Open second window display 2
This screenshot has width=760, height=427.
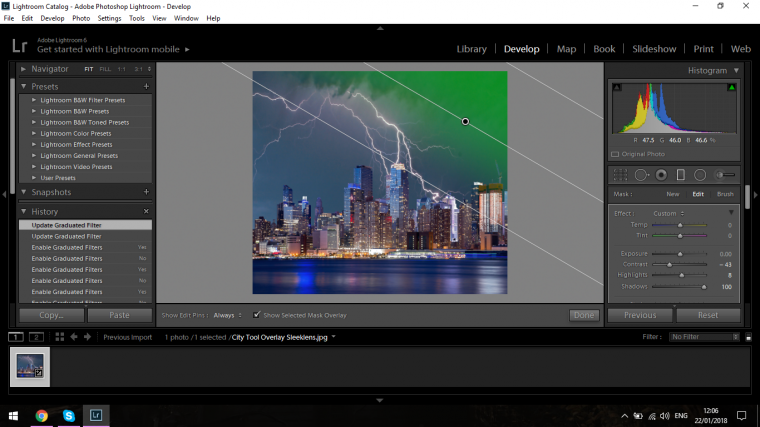point(36,337)
